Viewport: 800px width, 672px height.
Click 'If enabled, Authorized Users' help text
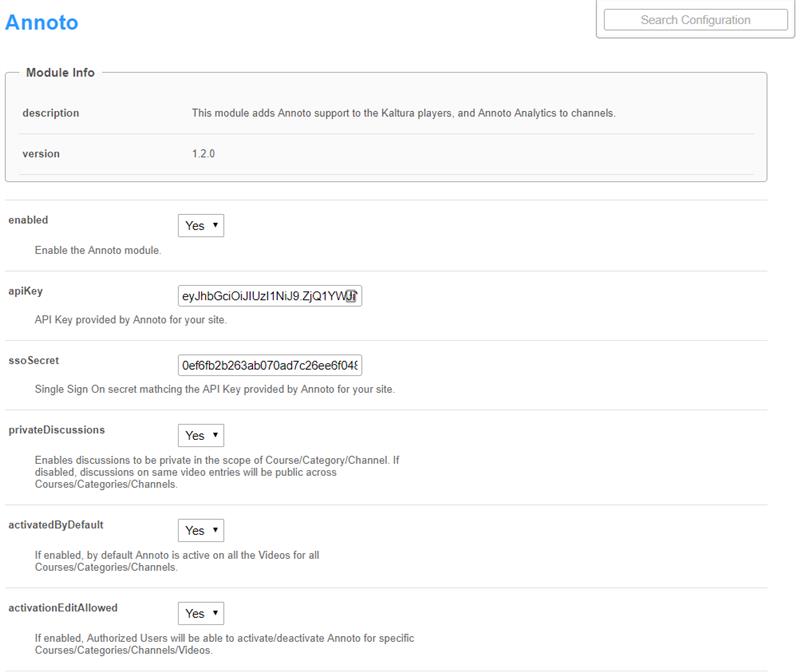[224, 644]
